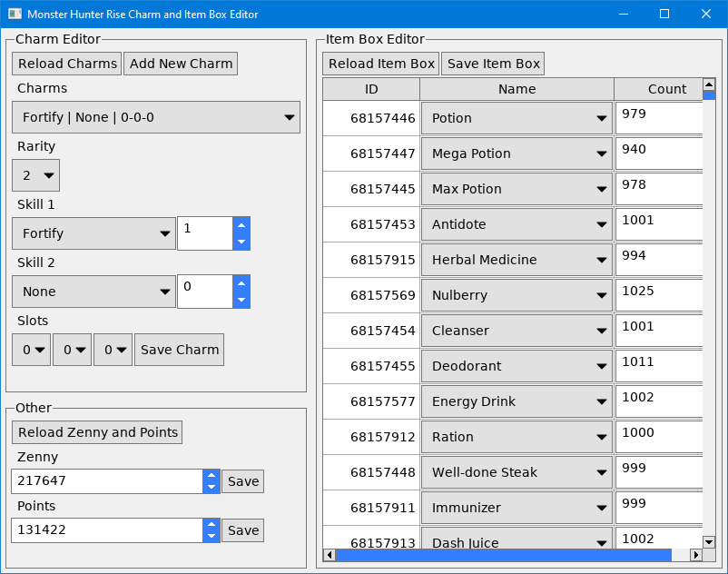The width and height of the screenshot is (728, 574).
Task: Click the horizontal scroll-right arrow
Action: 696,555
